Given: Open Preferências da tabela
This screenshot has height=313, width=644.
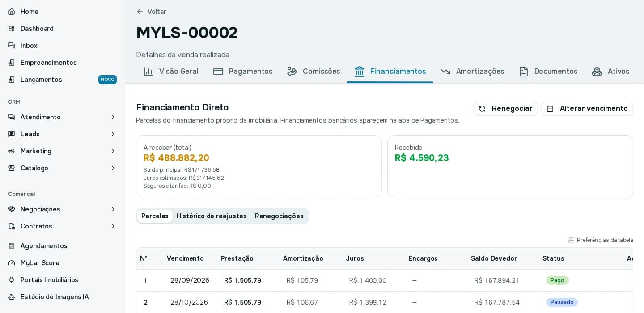Looking at the screenshot, I should coord(601,240).
